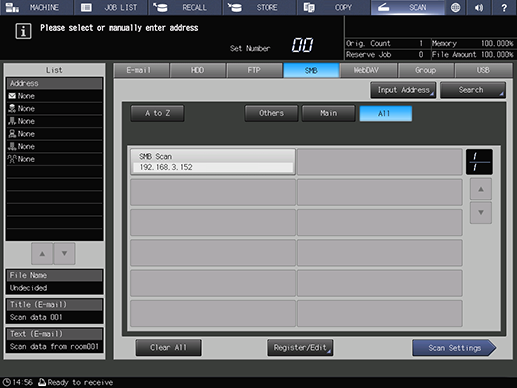
Task: Page down in the address grid
Action: point(481,212)
